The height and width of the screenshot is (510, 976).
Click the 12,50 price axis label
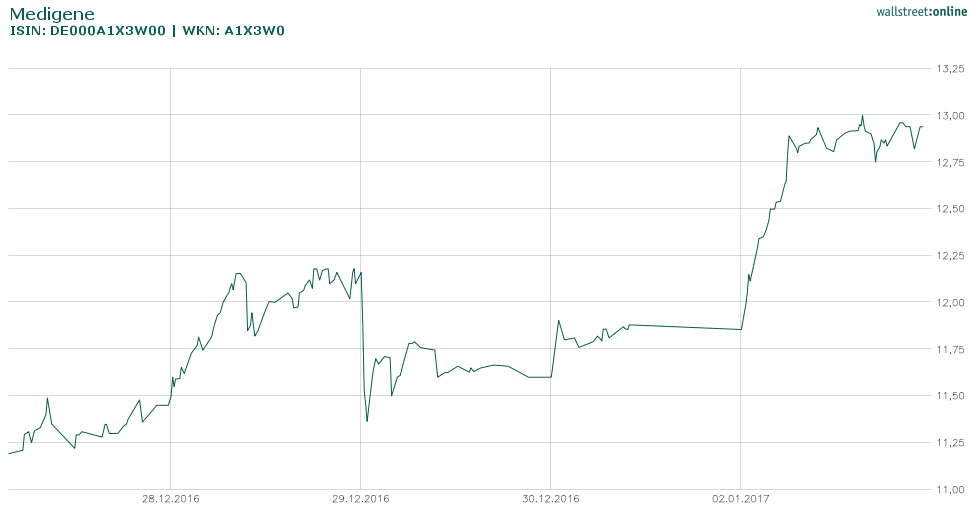click(950, 209)
